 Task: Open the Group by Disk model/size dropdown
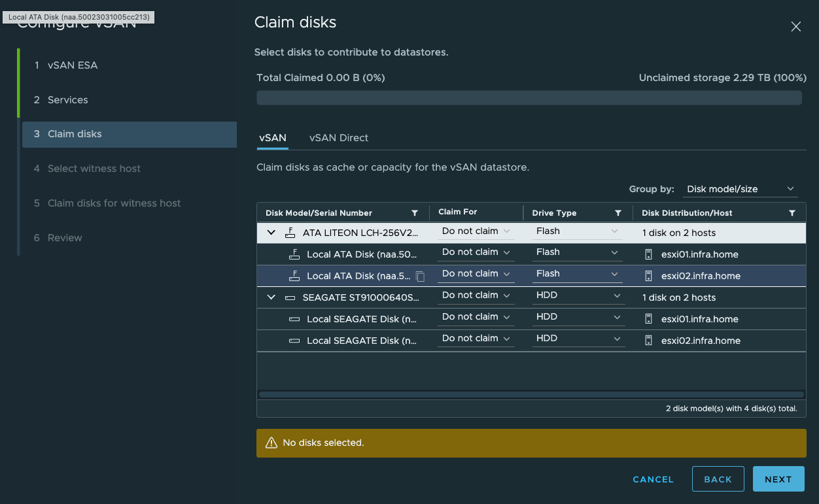pos(740,189)
